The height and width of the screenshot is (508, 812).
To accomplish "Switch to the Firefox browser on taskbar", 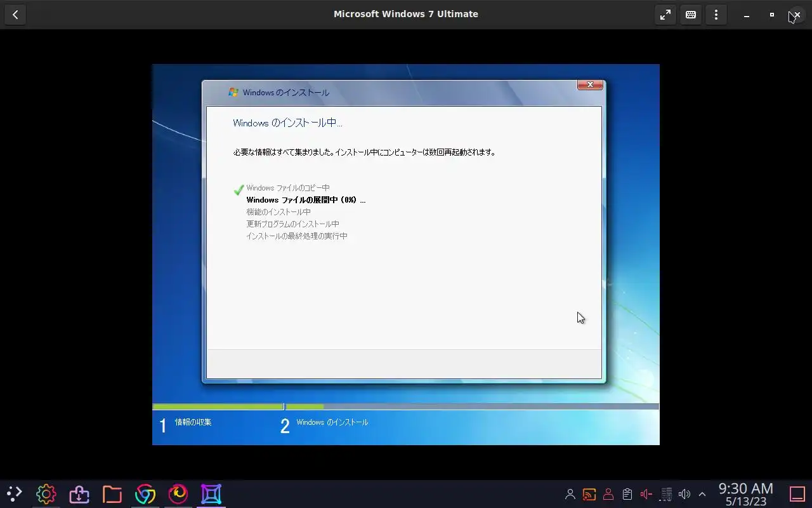I will point(178,493).
